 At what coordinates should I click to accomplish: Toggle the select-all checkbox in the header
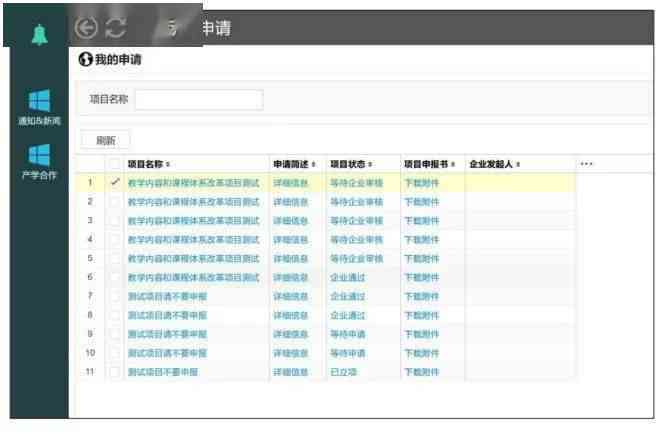(114, 164)
